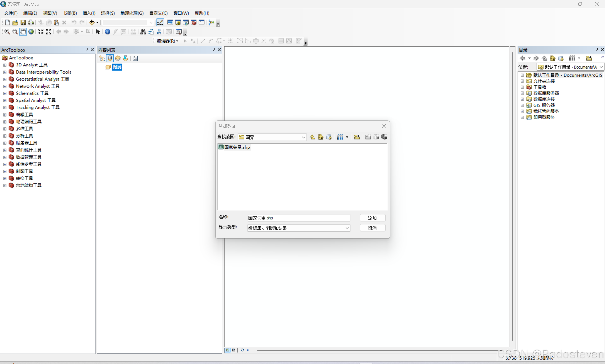Pin the ArcToolbox panel

86,50
